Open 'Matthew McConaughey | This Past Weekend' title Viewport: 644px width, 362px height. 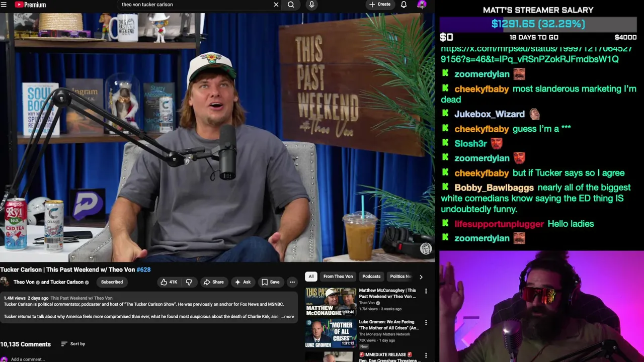point(387,293)
